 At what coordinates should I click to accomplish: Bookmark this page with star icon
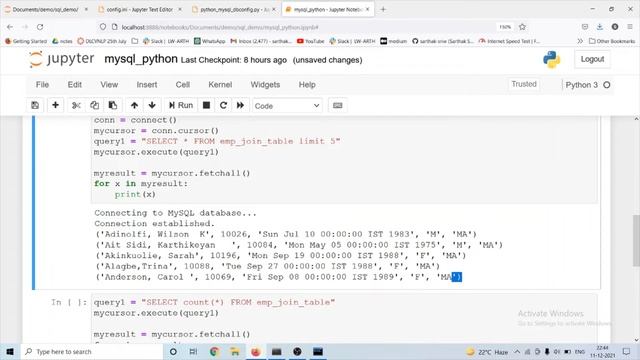pyautogui.click(x=522, y=27)
